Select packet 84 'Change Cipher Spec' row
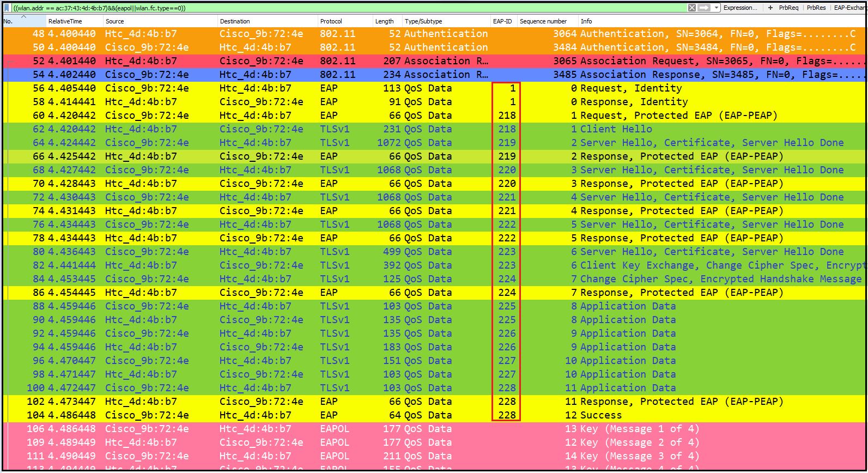Image resolution: width=868 pixels, height=473 pixels. point(434,279)
